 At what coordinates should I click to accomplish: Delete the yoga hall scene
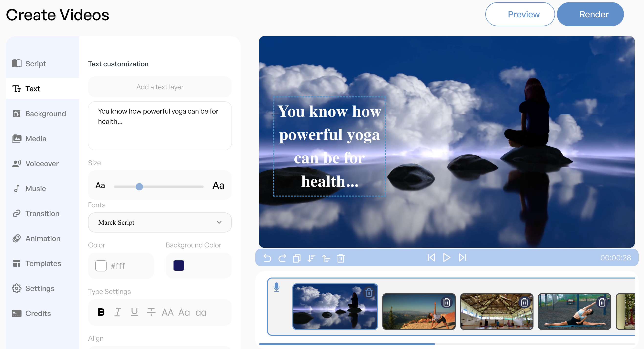[524, 302]
